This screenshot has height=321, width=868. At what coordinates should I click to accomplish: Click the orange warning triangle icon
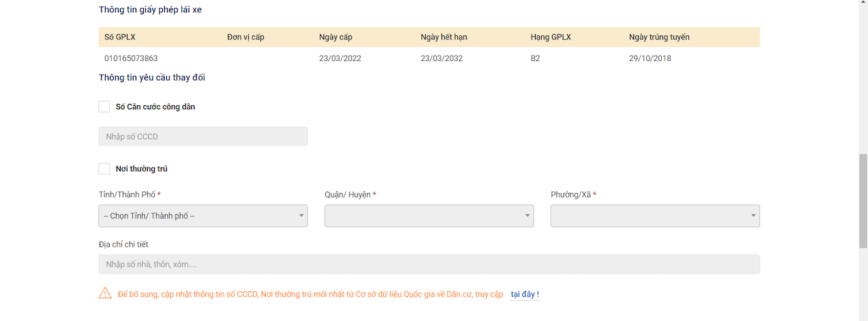coord(105,293)
